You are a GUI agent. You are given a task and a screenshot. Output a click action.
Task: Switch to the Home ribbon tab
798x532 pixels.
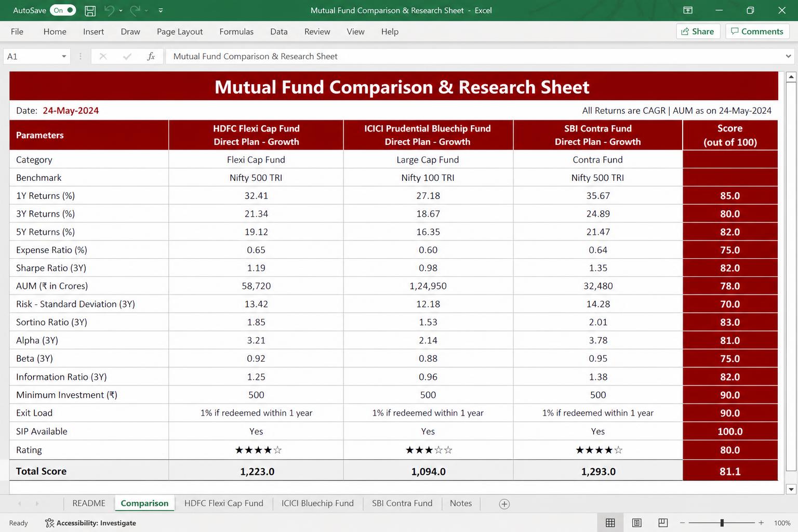pyautogui.click(x=55, y=32)
